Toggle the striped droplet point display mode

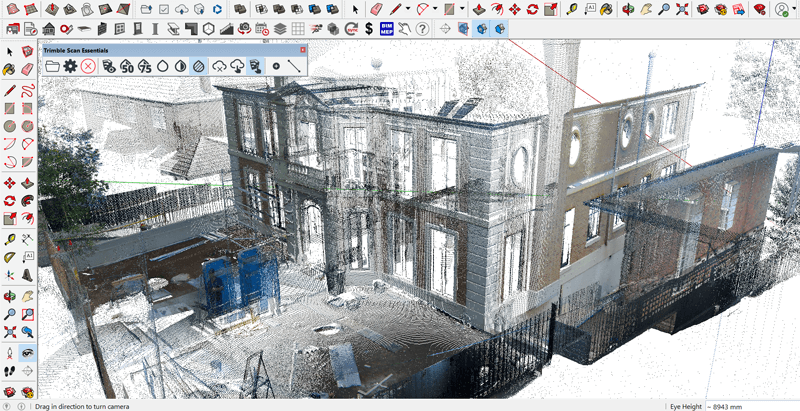pyautogui.click(x=199, y=66)
